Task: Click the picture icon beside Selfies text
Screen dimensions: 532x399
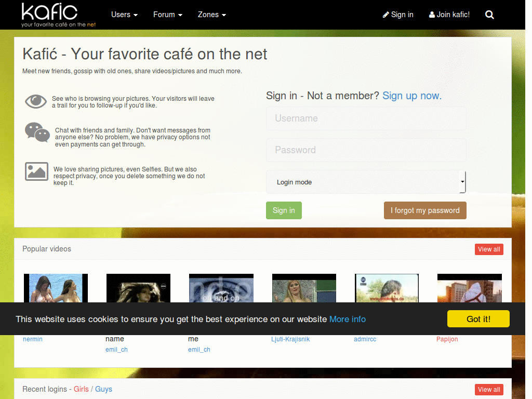Action: (36, 171)
